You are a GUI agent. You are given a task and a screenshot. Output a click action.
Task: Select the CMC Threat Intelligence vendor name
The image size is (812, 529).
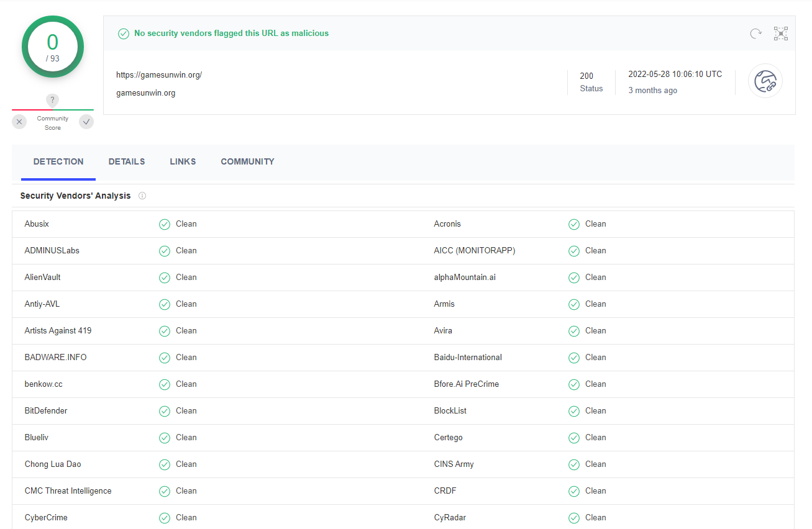click(68, 491)
